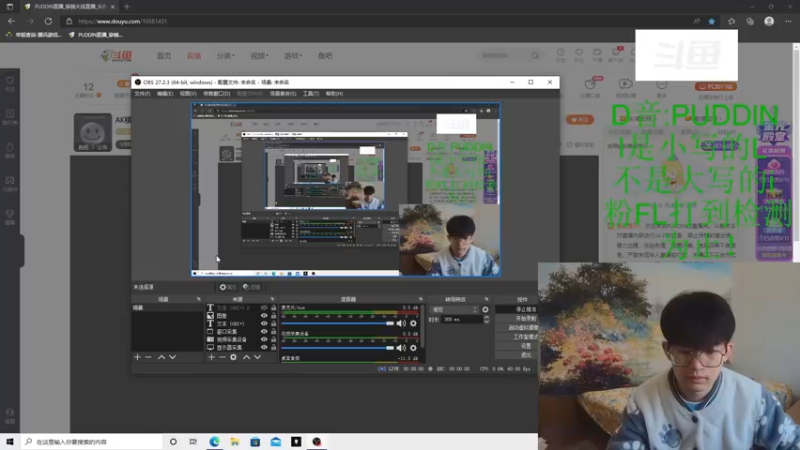Open OBS 设置 settings button
Viewport: 800px width, 450px height.
516,346
